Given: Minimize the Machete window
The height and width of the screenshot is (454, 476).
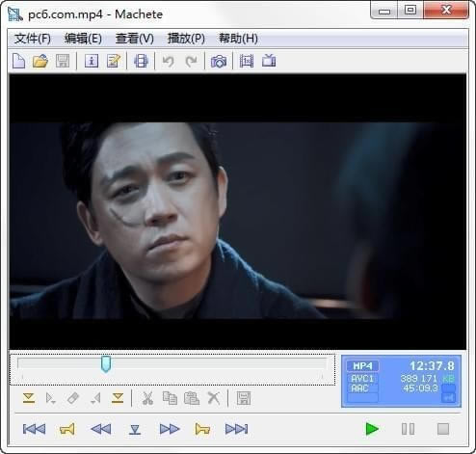Looking at the screenshot, I should 384,11.
